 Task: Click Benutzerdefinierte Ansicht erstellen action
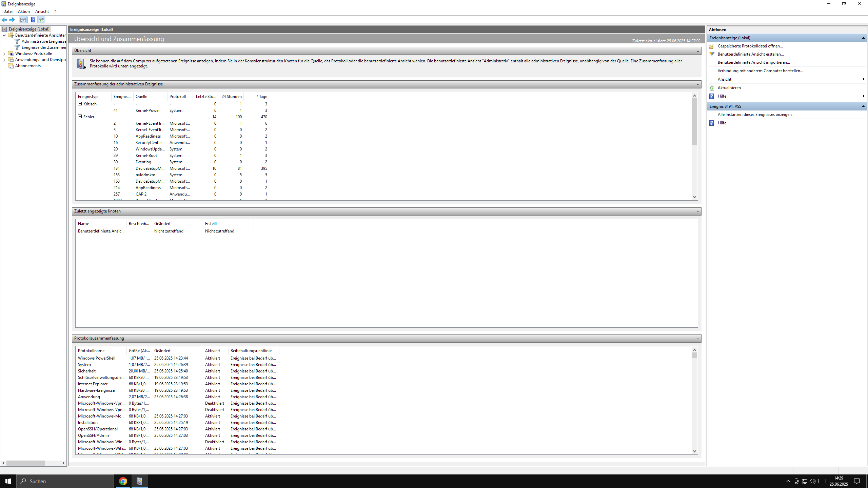751,54
